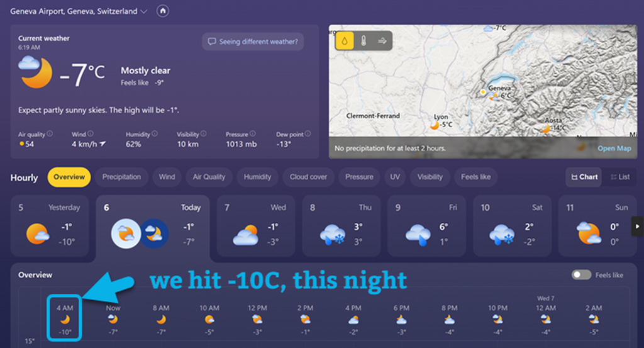Switch to Chart view
The image size is (644, 348).
point(584,177)
